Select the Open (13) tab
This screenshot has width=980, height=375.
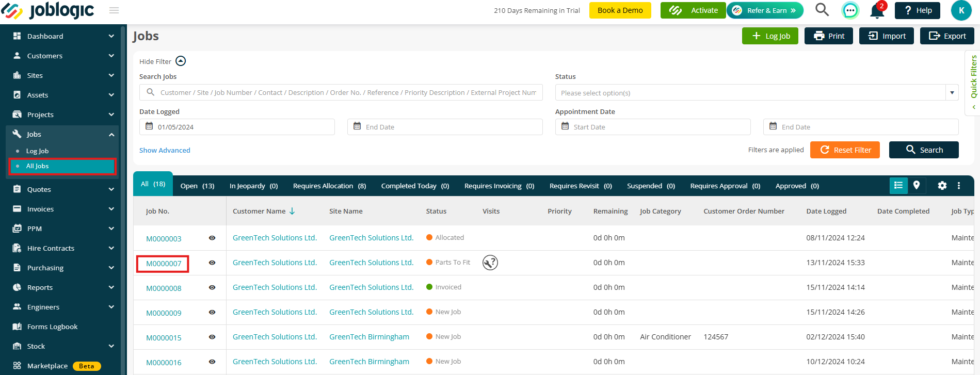click(x=197, y=186)
